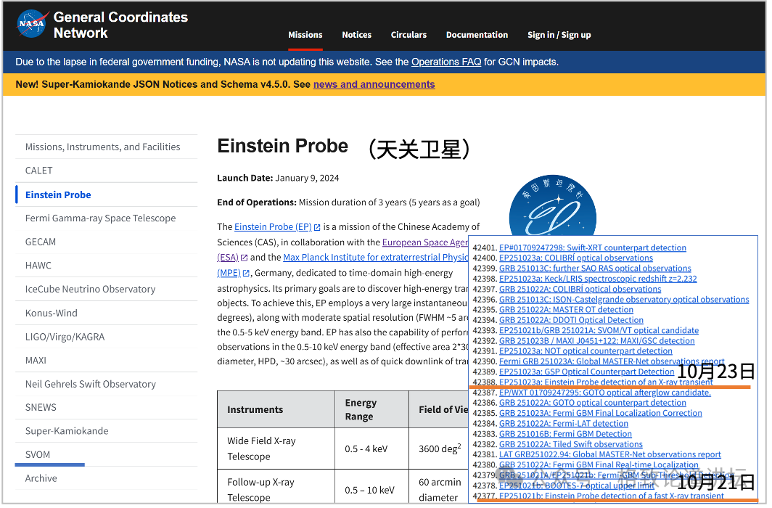This screenshot has width=772, height=508.
Task: Open circular 42380 Fermi GBM Final Real-time Localization
Action: tap(601, 466)
